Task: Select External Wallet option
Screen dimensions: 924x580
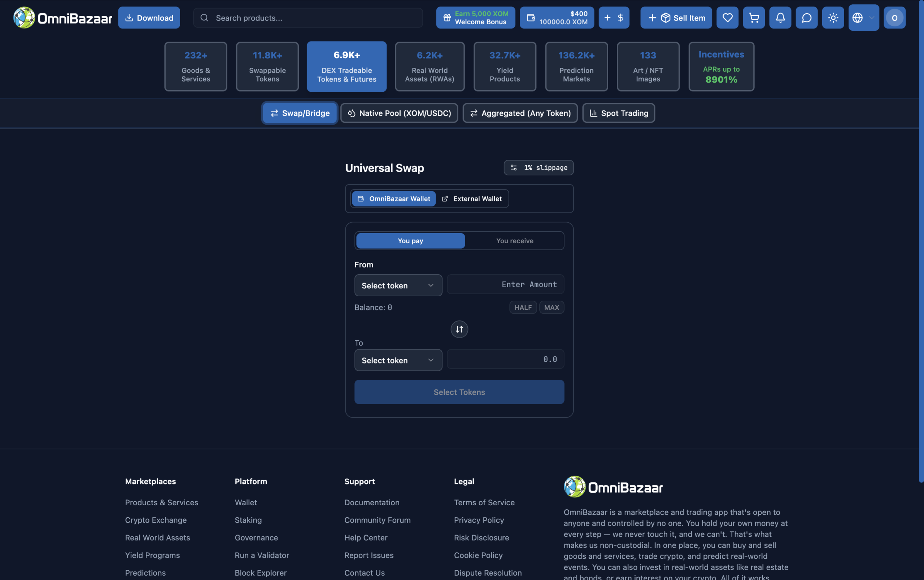Action: point(472,199)
